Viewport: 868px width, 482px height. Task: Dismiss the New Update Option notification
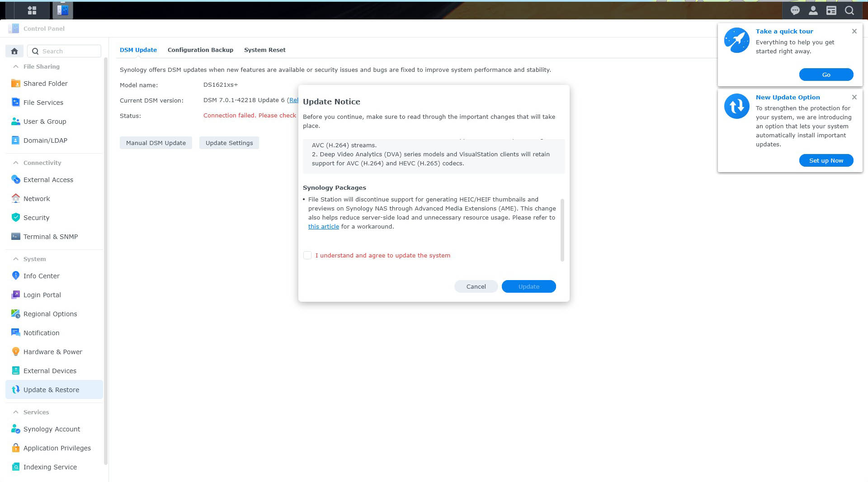pyautogui.click(x=854, y=97)
